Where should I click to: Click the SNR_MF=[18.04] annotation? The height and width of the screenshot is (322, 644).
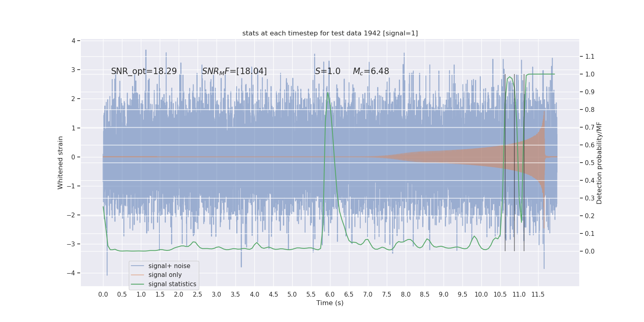click(234, 71)
